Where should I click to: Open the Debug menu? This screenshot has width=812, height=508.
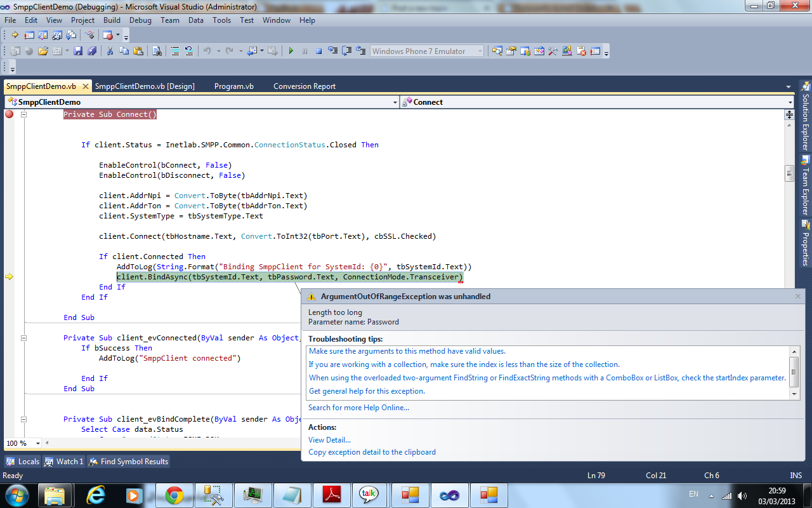pos(140,20)
